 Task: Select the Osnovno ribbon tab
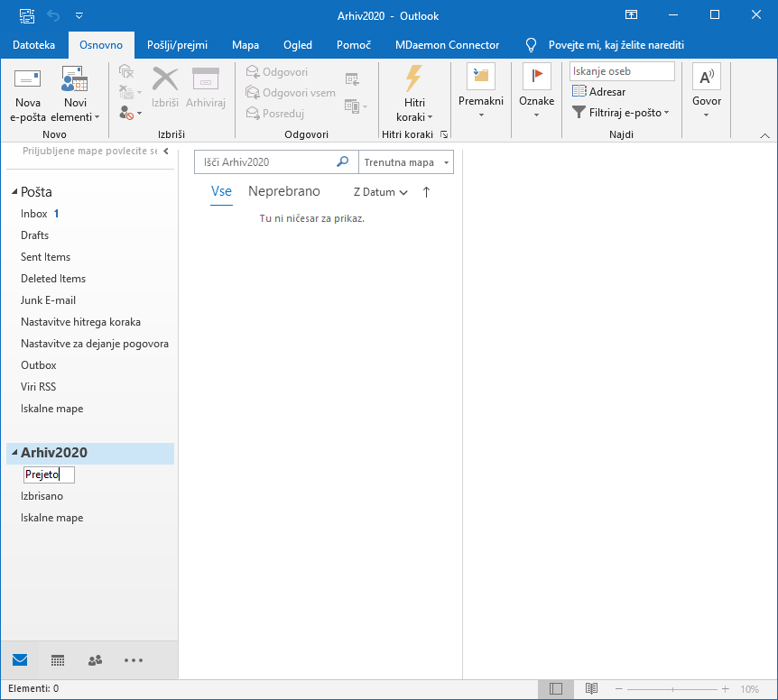101,45
